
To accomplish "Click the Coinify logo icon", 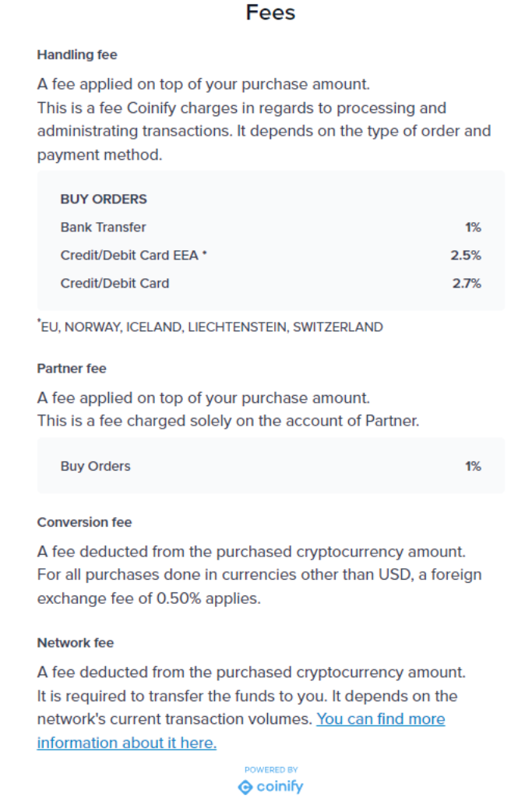I will click(x=245, y=787).
